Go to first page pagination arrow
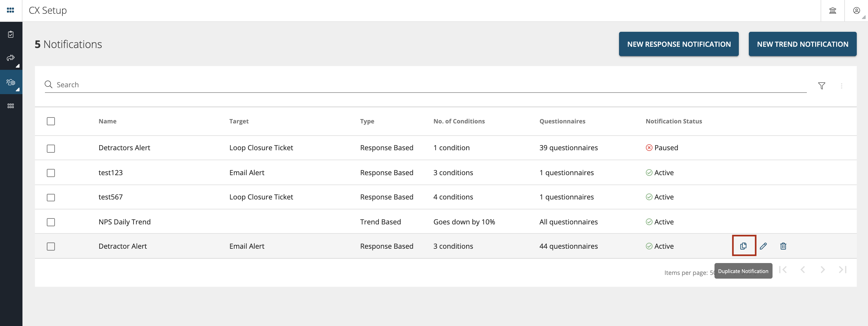The image size is (868, 326). [x=783, y=270]
